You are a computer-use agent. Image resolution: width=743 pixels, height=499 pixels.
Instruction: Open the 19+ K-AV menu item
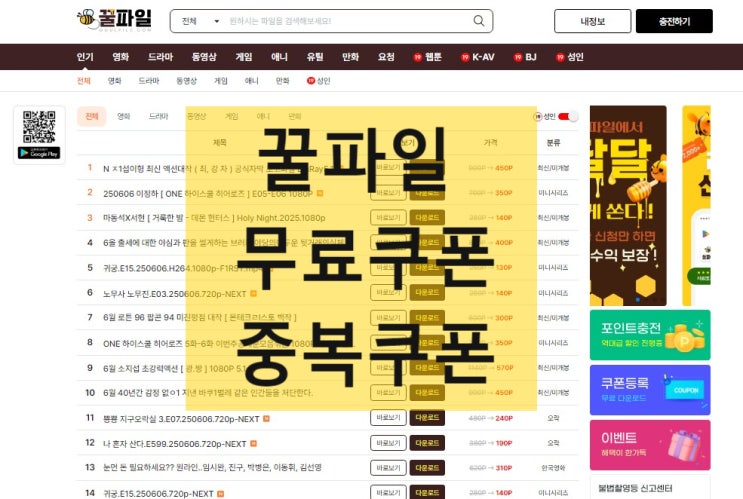point(478,57)
